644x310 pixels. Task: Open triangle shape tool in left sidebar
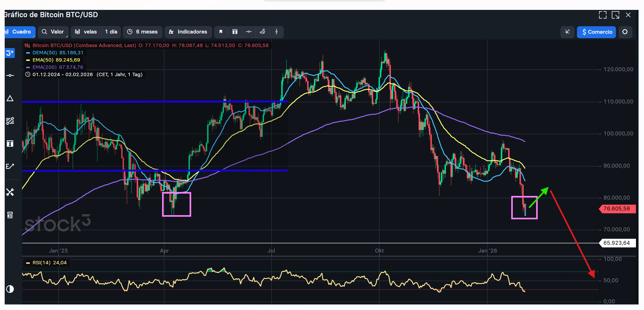point(10,98)
